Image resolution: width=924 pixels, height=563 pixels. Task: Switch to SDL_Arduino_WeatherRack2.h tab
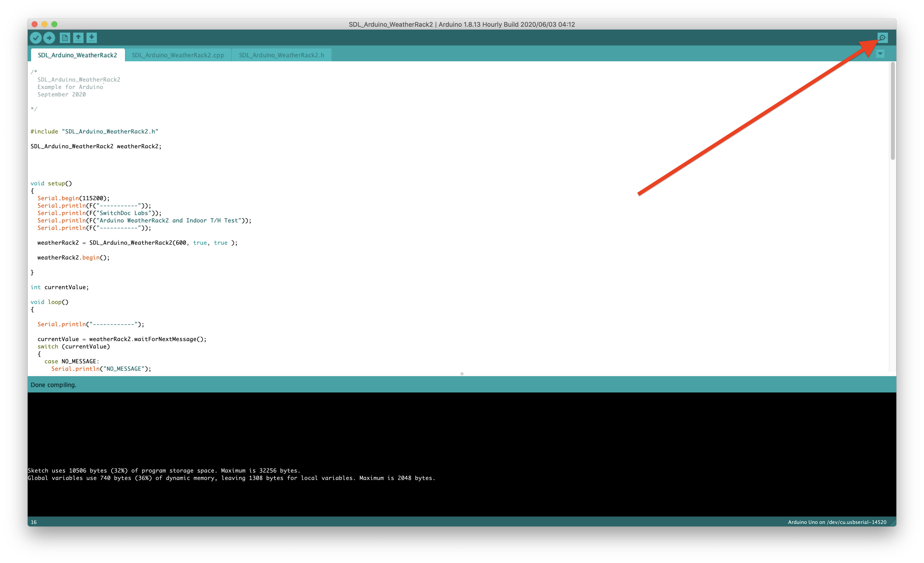[281, 55]
